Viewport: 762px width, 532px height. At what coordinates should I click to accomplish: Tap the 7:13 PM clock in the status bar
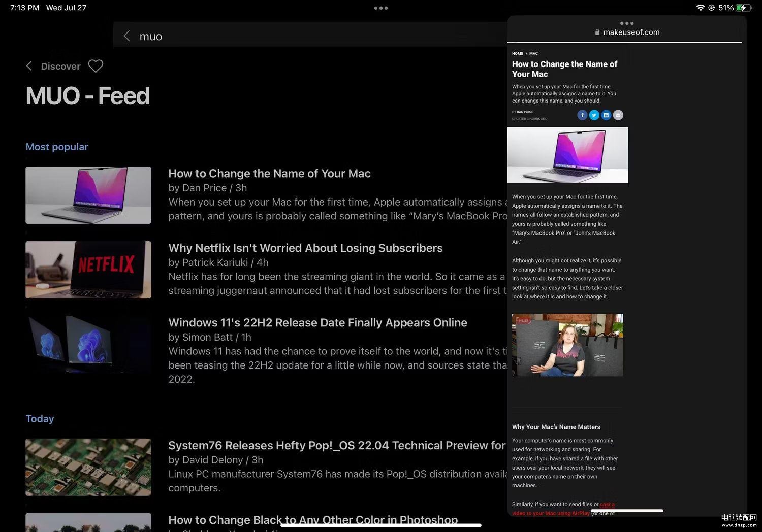coord(24,8)
